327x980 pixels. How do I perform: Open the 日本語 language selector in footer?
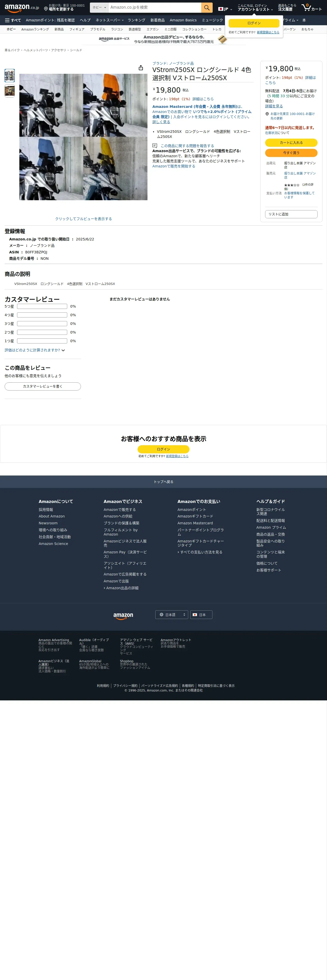coord(172,615)
